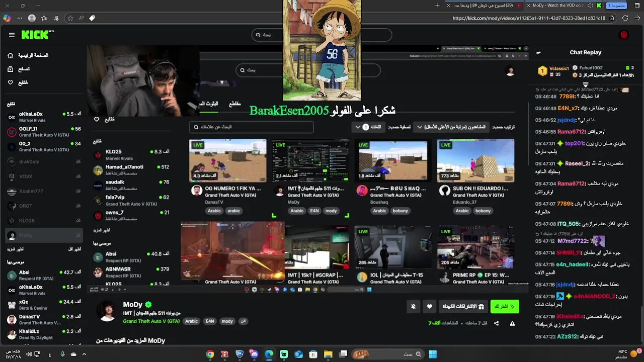This screenshot has width=644, height=362.
Task: Open Windows Start button
Action: [432, 354]
